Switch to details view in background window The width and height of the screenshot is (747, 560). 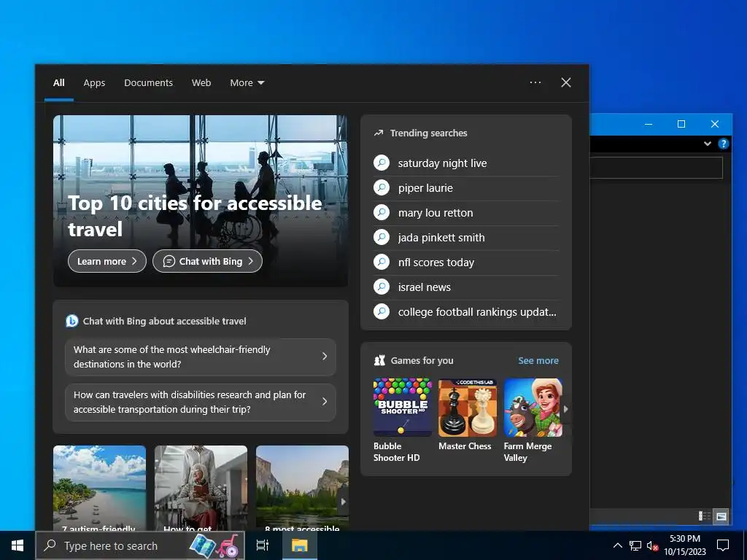click(705, 516)
